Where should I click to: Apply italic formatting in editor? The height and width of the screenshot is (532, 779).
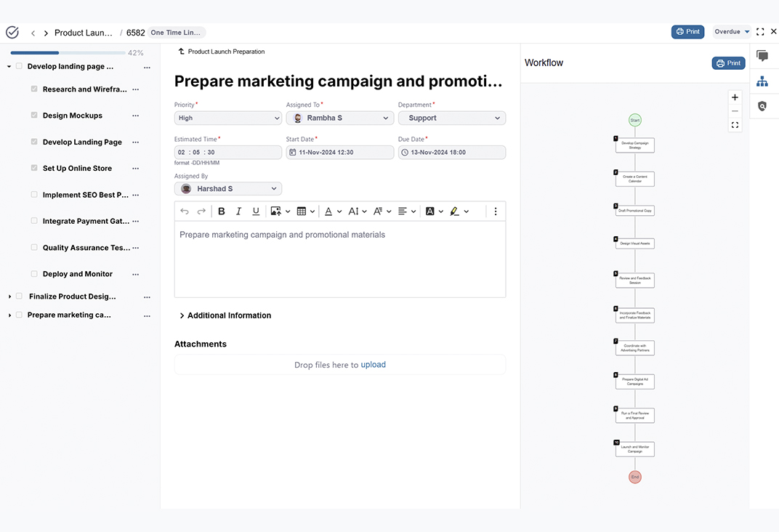click(x=239, y=211)
